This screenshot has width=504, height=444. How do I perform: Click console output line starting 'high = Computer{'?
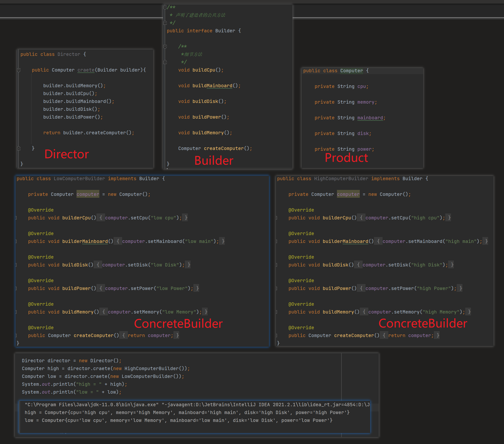pyautogui.click(x=187, y=413)
